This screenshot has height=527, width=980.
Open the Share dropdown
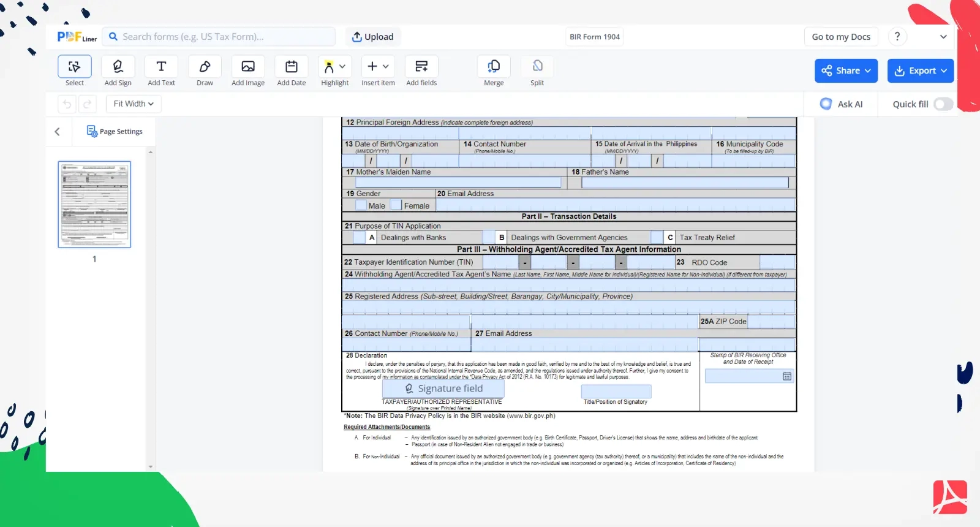[846, 70]
